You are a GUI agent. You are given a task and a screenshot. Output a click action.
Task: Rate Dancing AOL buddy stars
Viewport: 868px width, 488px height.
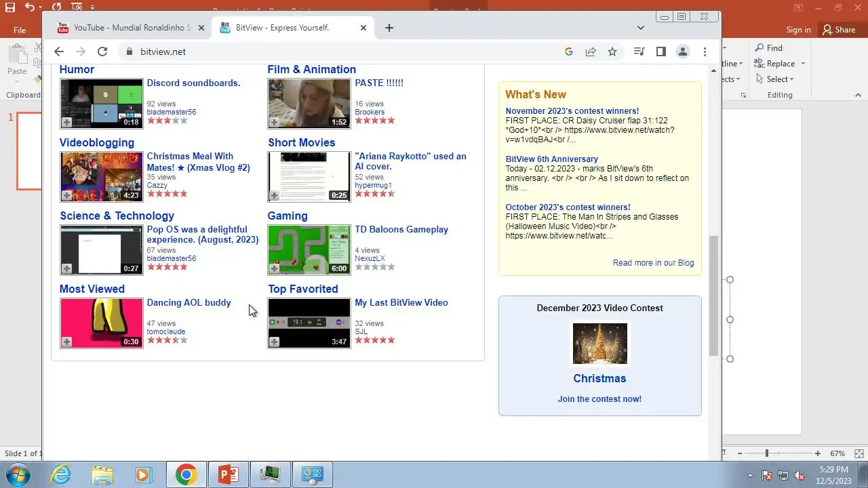(167, 340)
